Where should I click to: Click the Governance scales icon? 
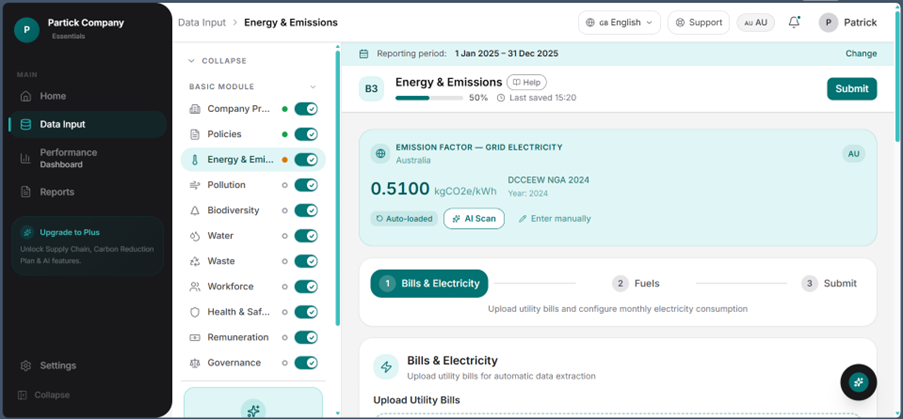pyautogui.click(x=195, y=363)
